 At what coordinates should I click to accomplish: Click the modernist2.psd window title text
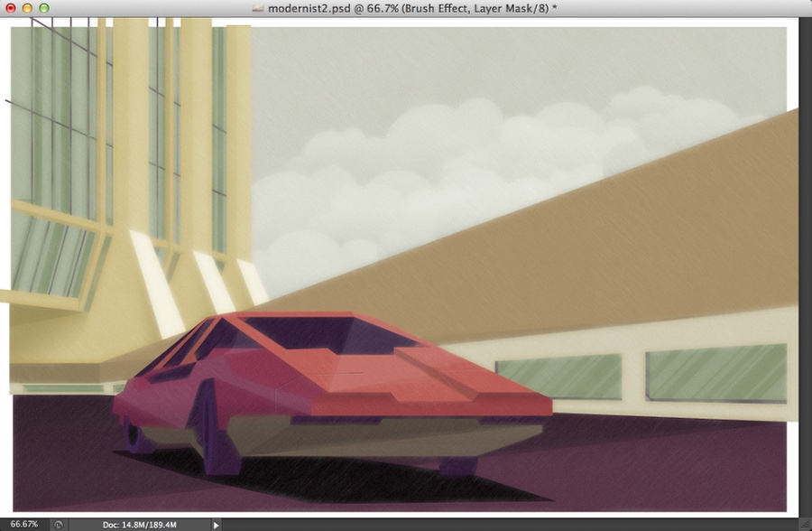coord(412,8)
